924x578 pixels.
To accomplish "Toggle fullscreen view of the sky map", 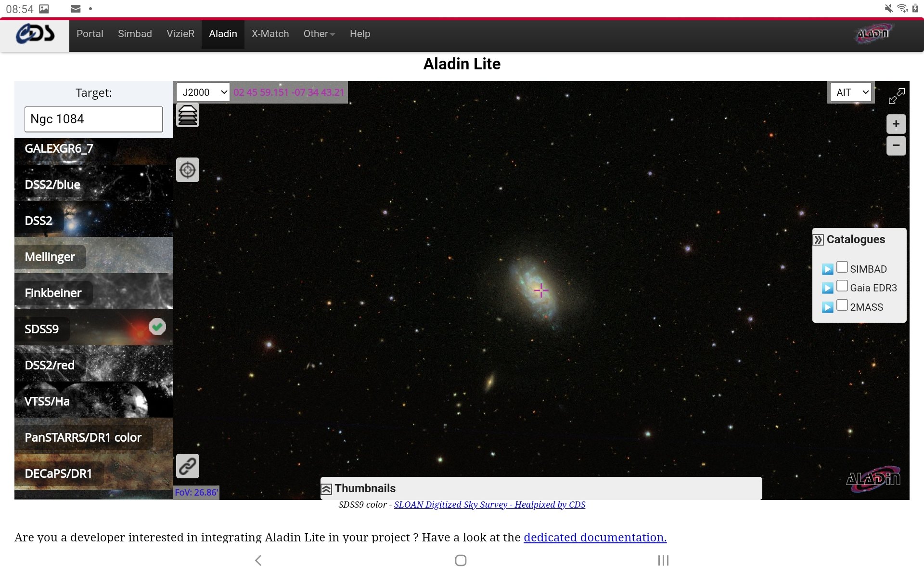I will [x=896, y=96].
